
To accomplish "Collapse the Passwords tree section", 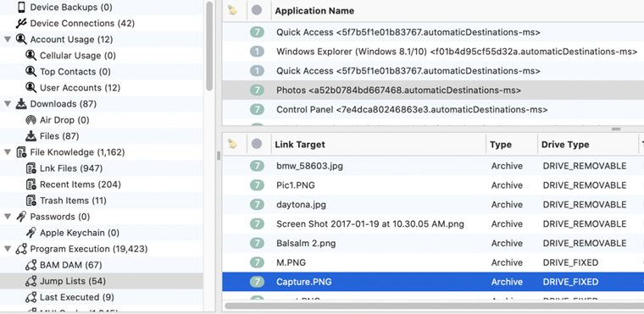I will point(8,217).
